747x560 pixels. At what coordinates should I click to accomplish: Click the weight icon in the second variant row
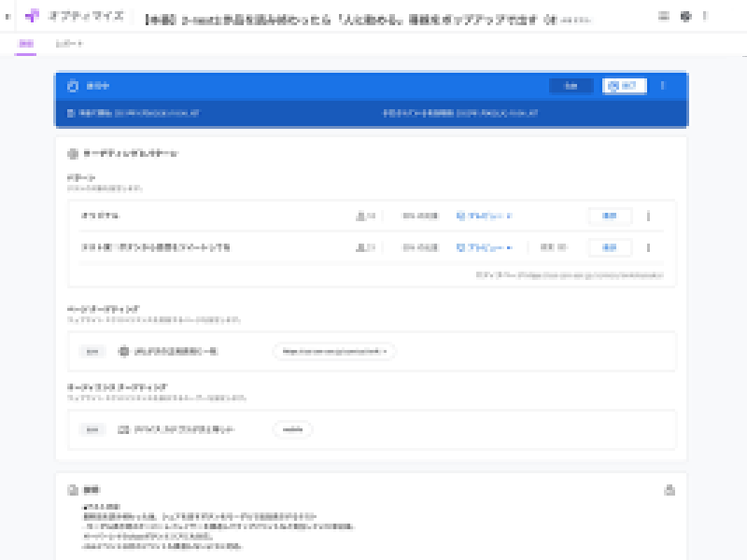(x=360, y=247)
